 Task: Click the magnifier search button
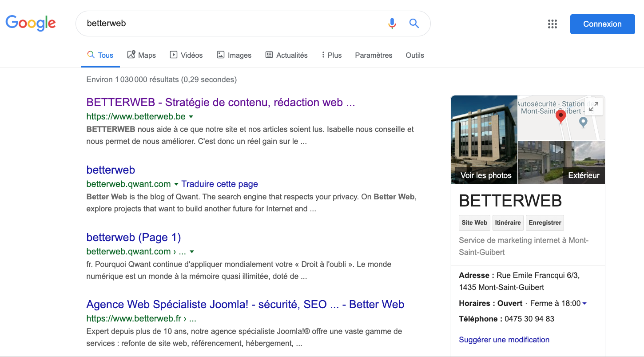point(414,24)
